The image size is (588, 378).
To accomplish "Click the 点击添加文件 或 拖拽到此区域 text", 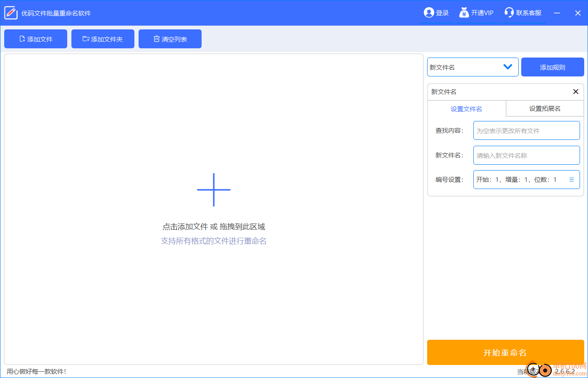I will pyautogui.click(x=214, y=227).
